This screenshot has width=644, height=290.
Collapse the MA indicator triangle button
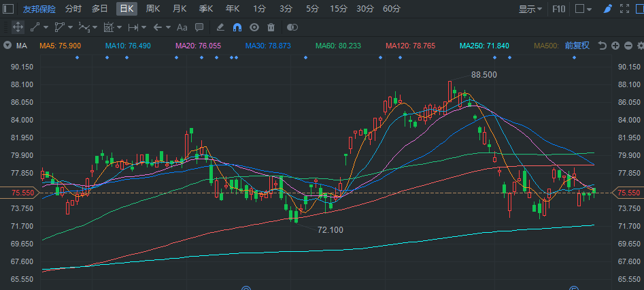7,46
